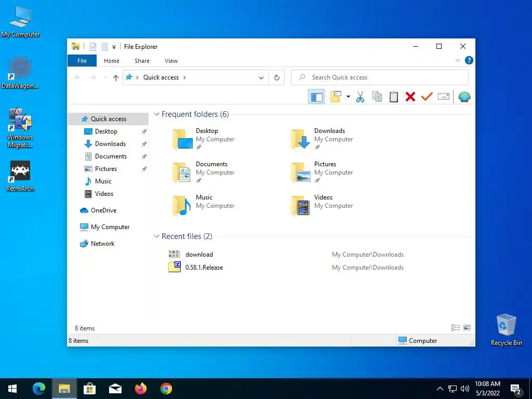
Task: Switch to the Home ribbon tab
Action: 112,61
